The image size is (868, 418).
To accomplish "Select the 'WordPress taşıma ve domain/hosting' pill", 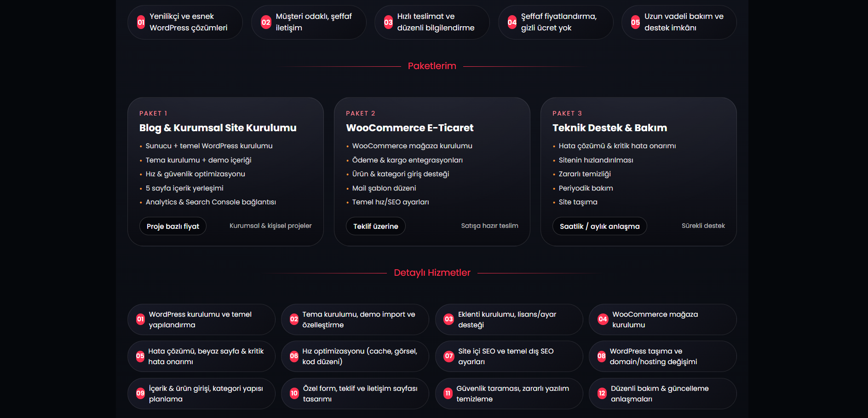I will (662, 356).
